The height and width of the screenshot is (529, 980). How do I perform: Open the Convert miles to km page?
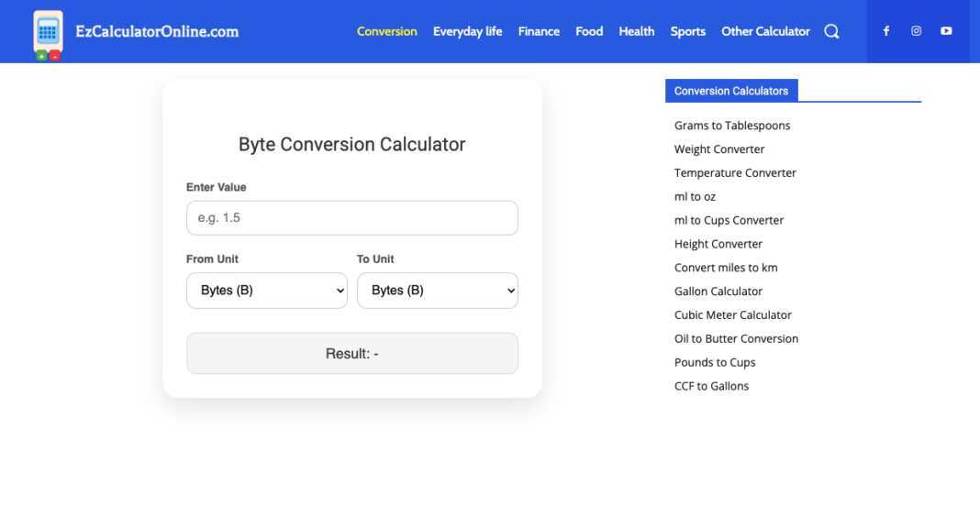726,267
